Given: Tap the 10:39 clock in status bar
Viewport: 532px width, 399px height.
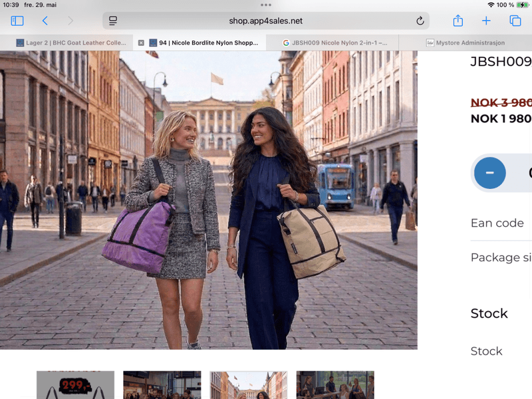Looking at the screenshot, I should (11, 5).
